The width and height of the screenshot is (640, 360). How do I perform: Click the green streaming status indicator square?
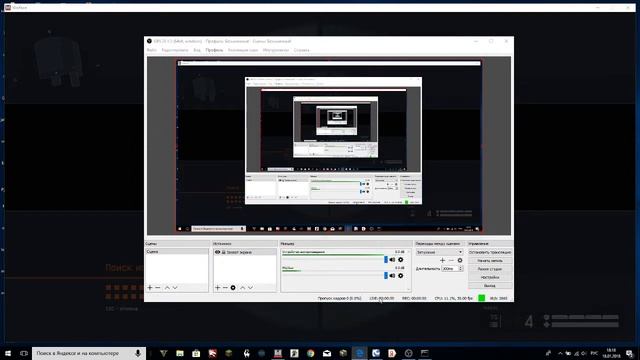point(482,298)
